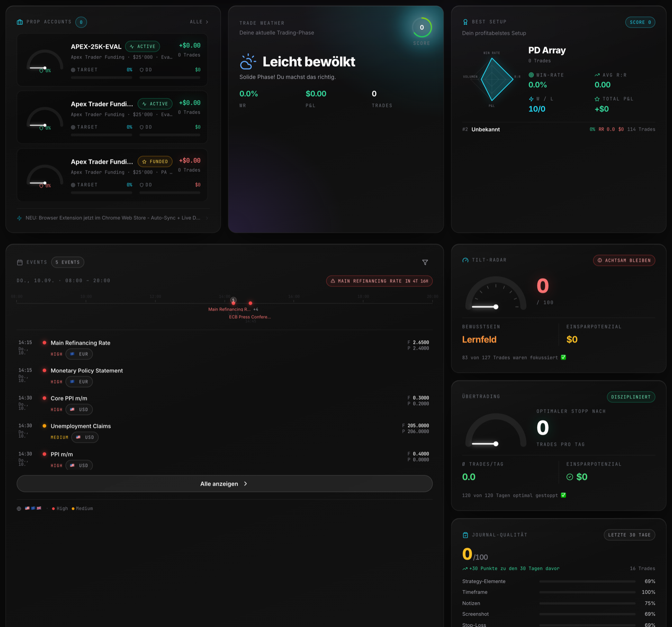The height and width of the screenshot is (627, 672).
Task: Click the Prop Accounts count badge
Action: click(x=81, y=22)
